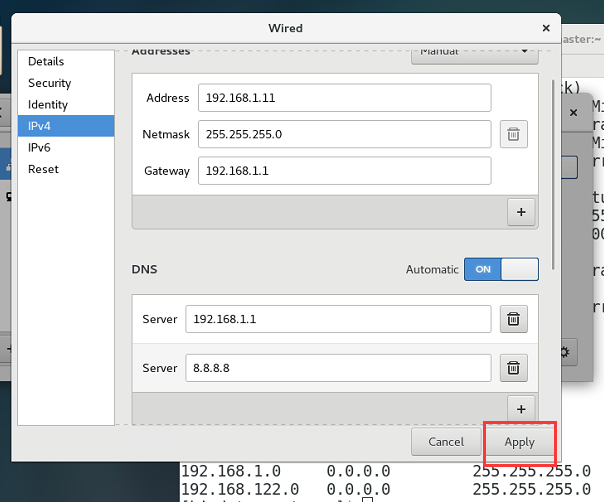Delete the 192.168.1.11 address entry

[513, 134]
